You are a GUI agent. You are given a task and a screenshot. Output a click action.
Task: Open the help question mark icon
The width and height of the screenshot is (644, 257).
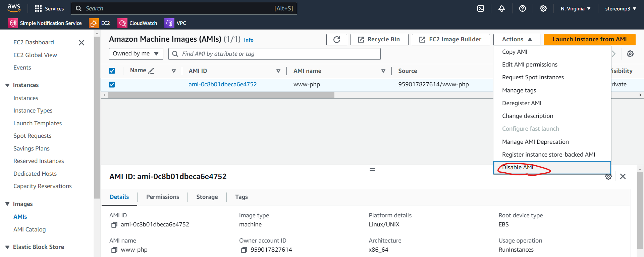[523, 8]
